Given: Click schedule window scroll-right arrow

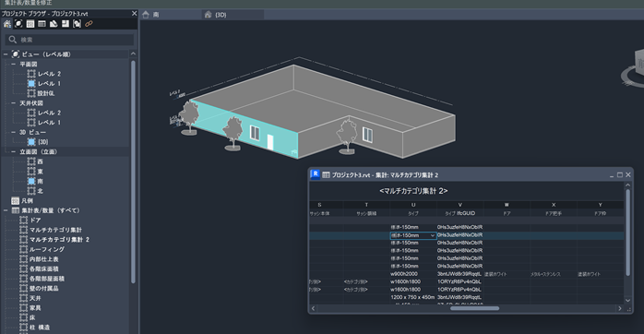Looking at the screenshot, I should point(620,308).
